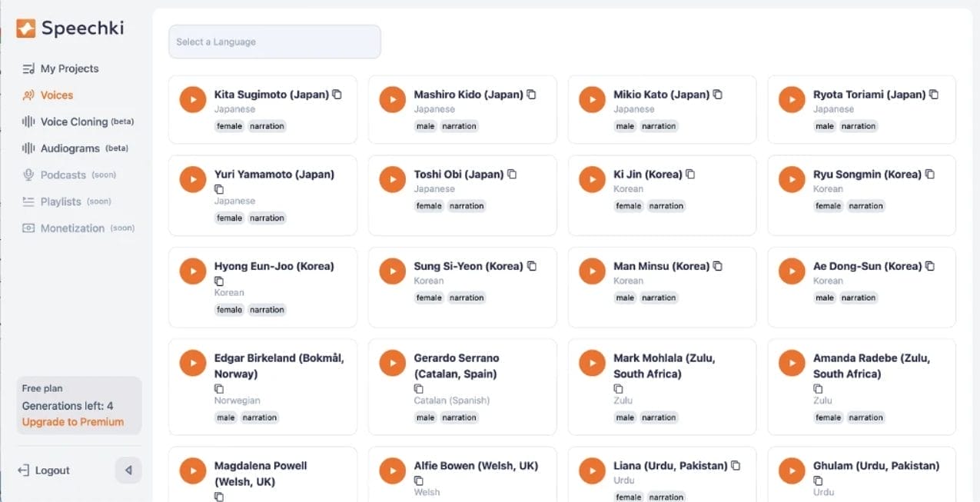Select the male tag on Gerardo Serrano
The height and width of the screenshot is (502, 980).
tap(425, 417)
